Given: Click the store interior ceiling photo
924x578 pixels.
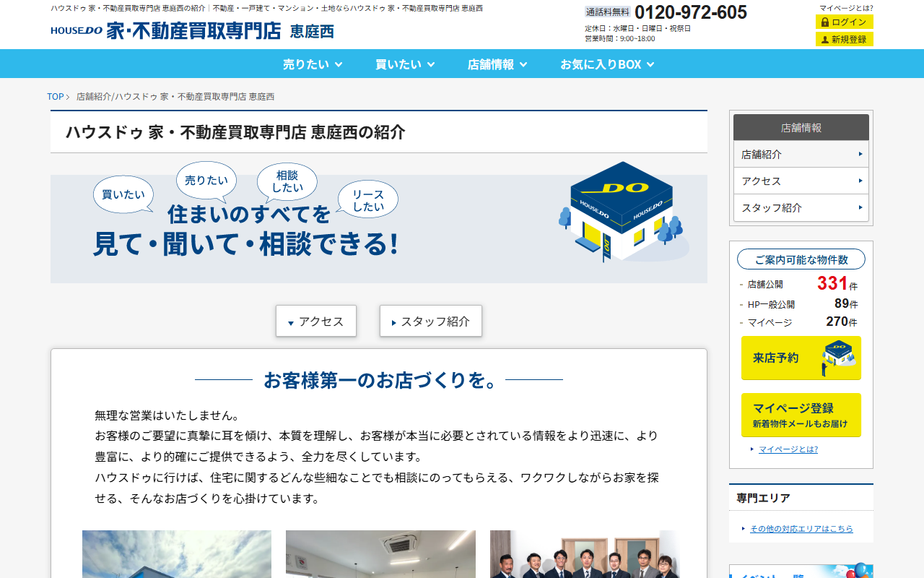Looking at the screenshot, I should point(380,554).
